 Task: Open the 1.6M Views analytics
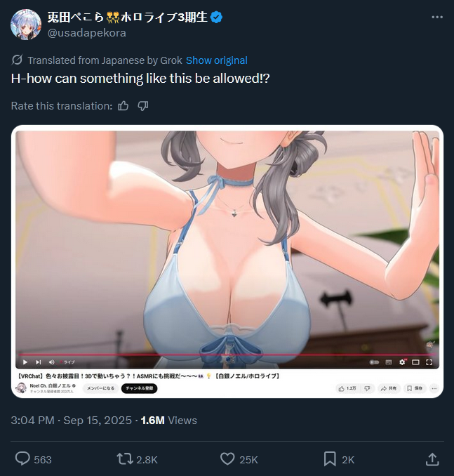[168, 421]
